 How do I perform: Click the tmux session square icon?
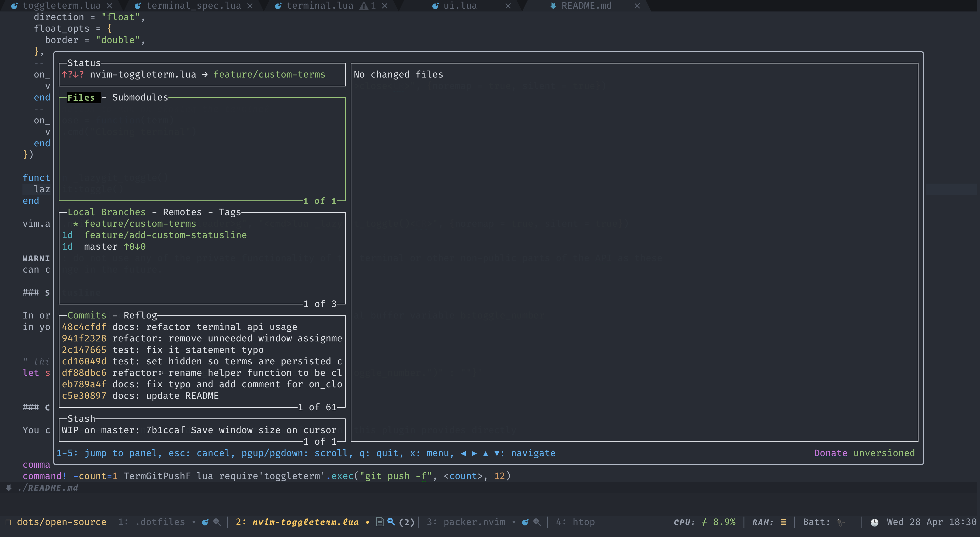tap(8, 522)
